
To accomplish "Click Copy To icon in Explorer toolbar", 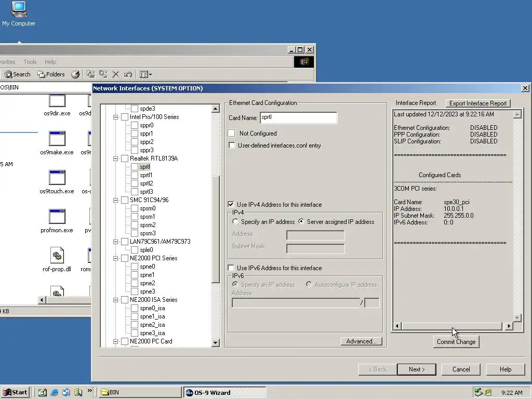I will 103,74.
